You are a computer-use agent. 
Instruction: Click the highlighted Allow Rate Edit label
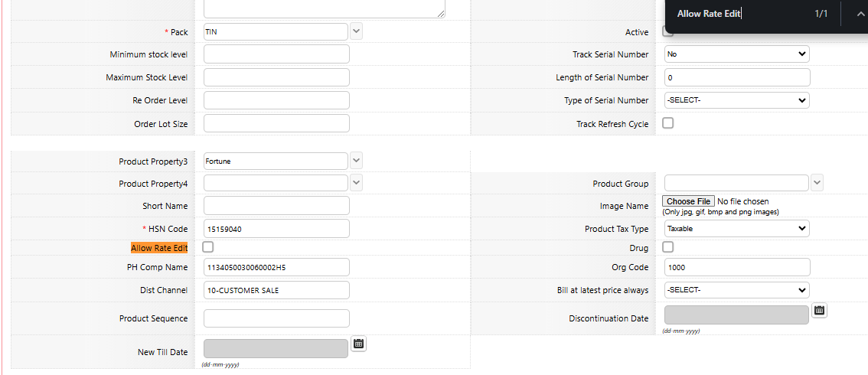159,248
